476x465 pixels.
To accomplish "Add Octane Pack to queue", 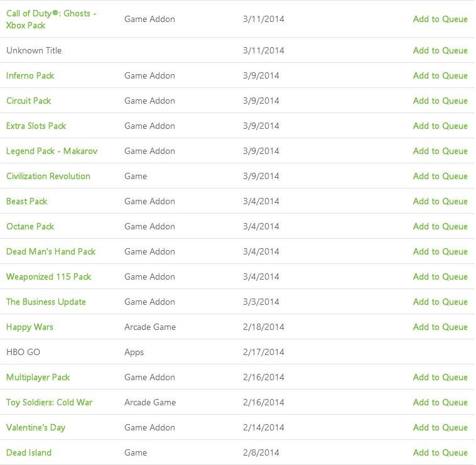I will tap(440, 227).
